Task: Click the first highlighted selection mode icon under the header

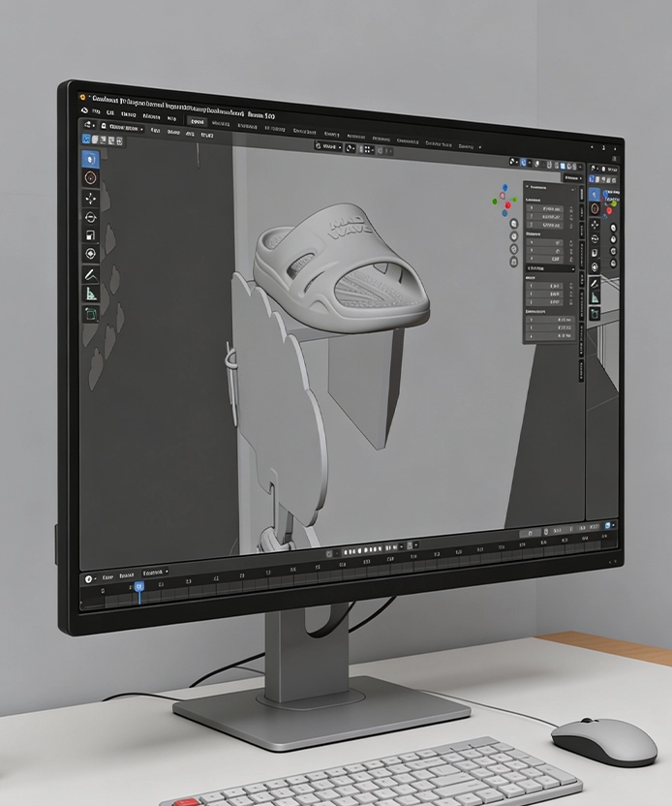Action: pyautogui.click(x=86, y=139)
